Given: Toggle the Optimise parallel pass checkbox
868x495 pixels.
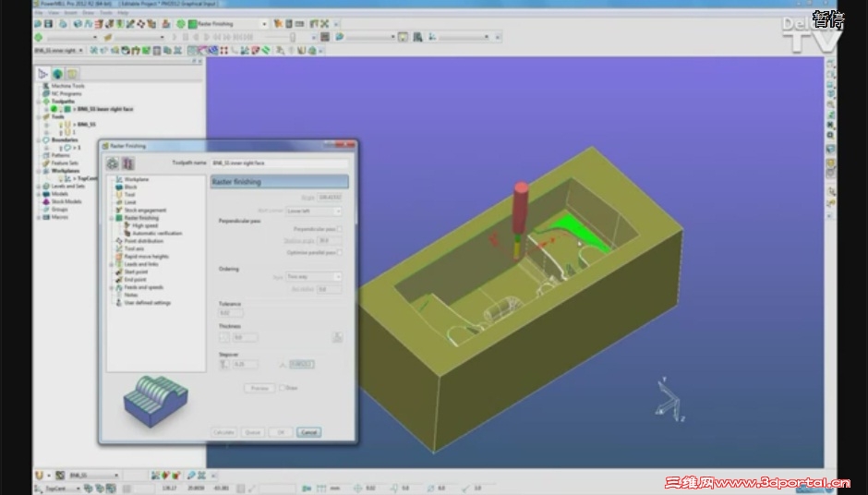Looking at the screenshot, I should (339, 252).
